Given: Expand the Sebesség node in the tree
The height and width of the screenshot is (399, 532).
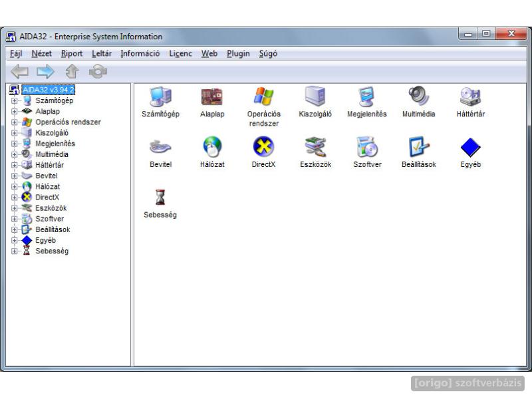Looking at the screenshot, I should pyautogui.click(x=14, y=251).
